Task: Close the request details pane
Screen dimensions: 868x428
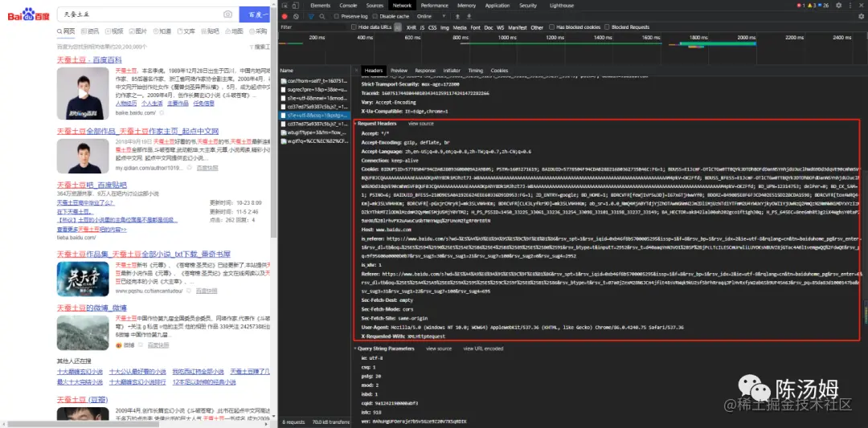Action: point(356,71)
